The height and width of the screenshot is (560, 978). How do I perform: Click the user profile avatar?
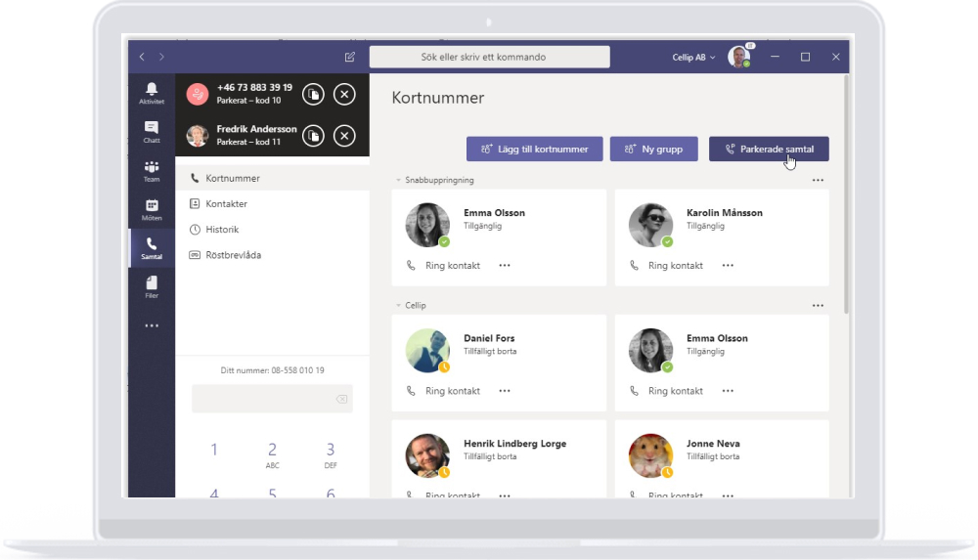[739, 57]
